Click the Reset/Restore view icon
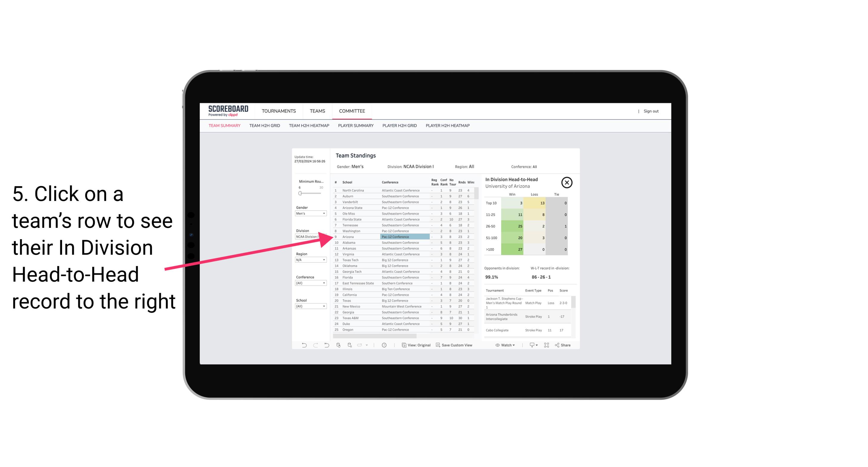The image size is (868, 467). point(327,345)
